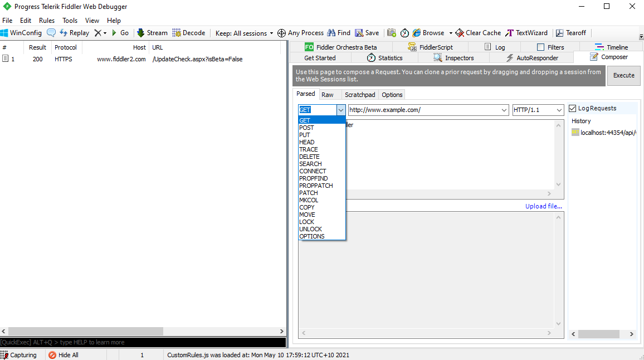Image resolution: width=644 pixels, height=360 pixels.
Task: Expand the Remove X dropdown arrow
Action: (105, 33)
